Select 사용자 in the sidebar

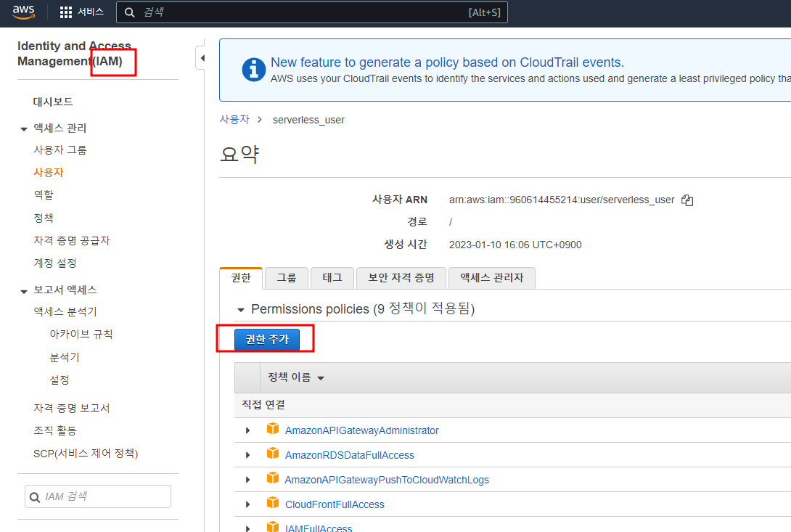point(49,173)
